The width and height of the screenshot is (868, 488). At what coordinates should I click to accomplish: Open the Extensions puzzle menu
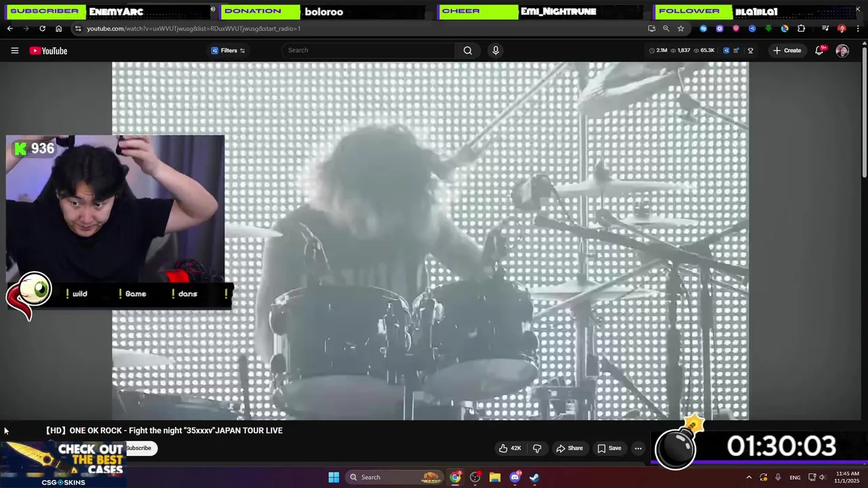pyautogui.click(x=802, y=28)
